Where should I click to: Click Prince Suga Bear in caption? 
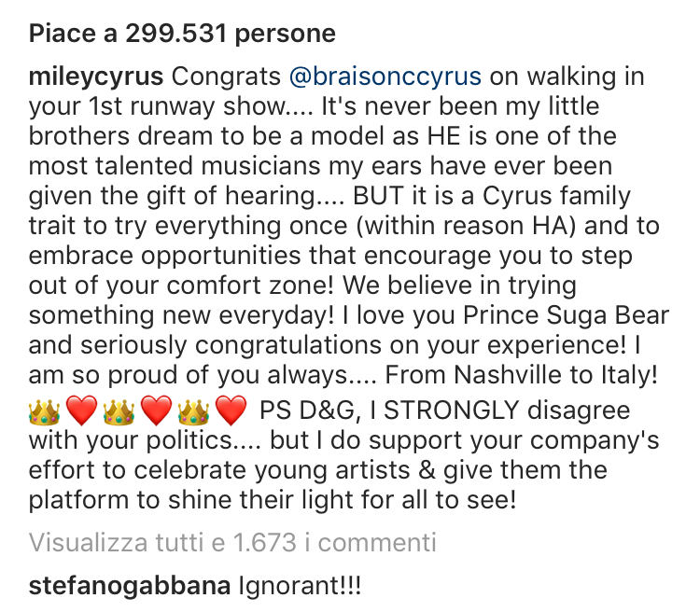click(x=567, y=315)
